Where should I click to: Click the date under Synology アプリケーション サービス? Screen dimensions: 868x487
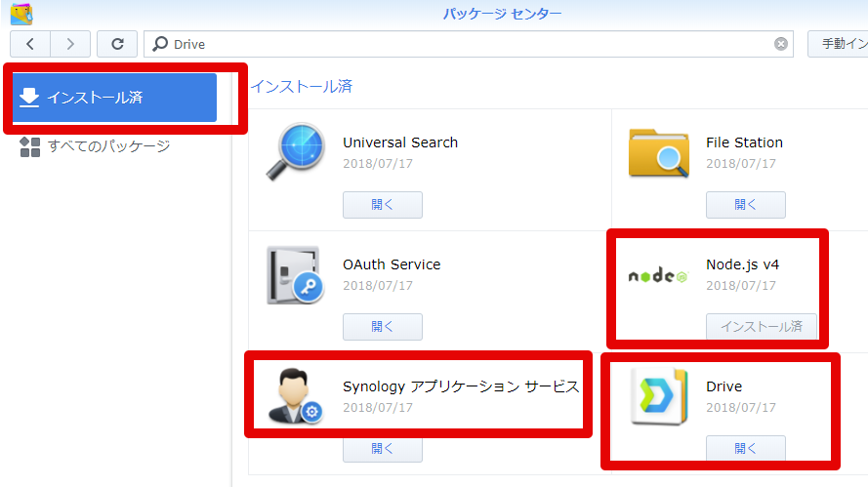coord(378,408)
